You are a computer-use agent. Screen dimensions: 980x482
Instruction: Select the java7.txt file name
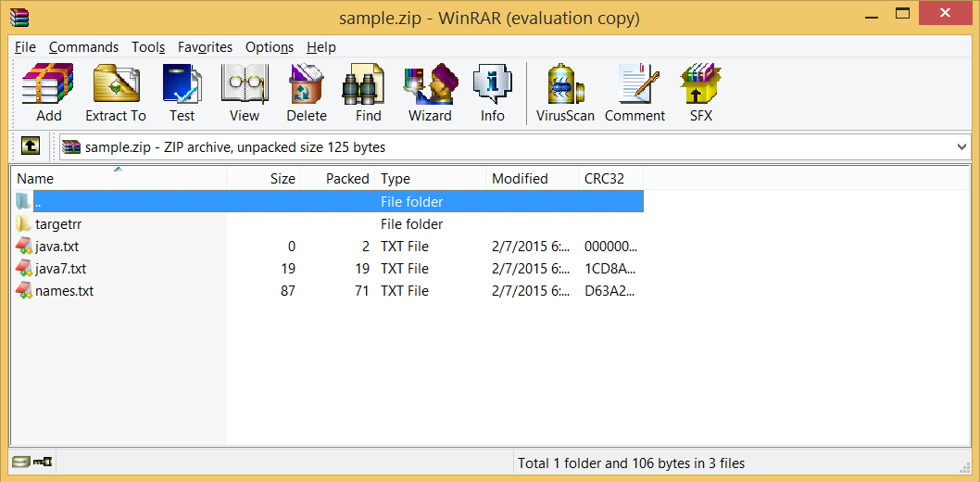coord(60,269)
